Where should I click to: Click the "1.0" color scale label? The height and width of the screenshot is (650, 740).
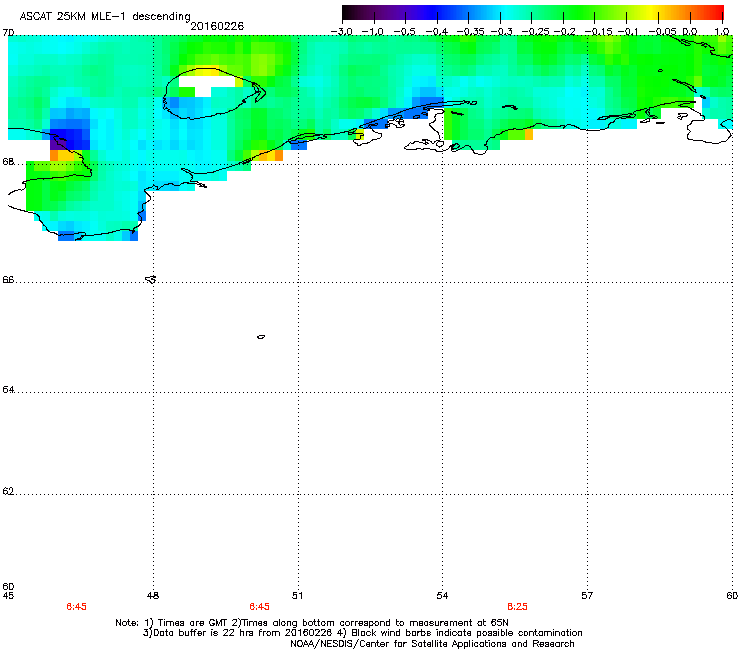722,32
